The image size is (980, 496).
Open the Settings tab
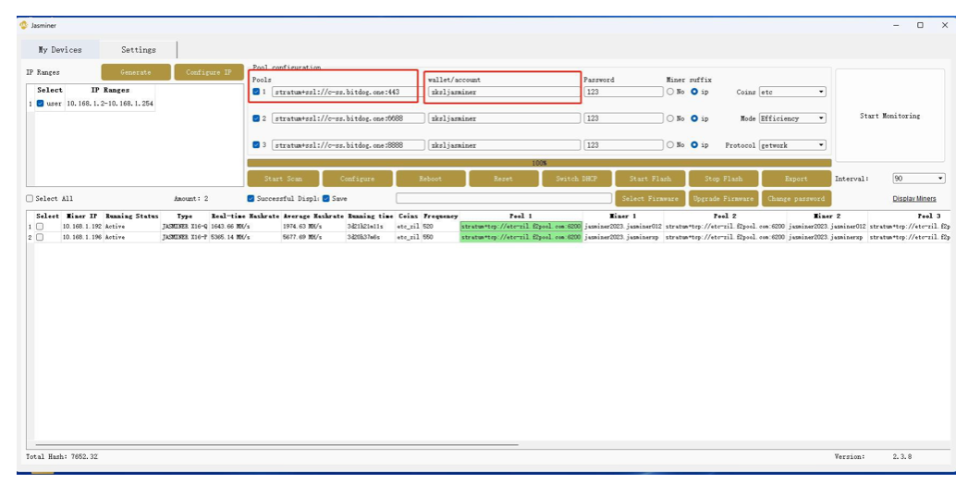coord(138,49)
